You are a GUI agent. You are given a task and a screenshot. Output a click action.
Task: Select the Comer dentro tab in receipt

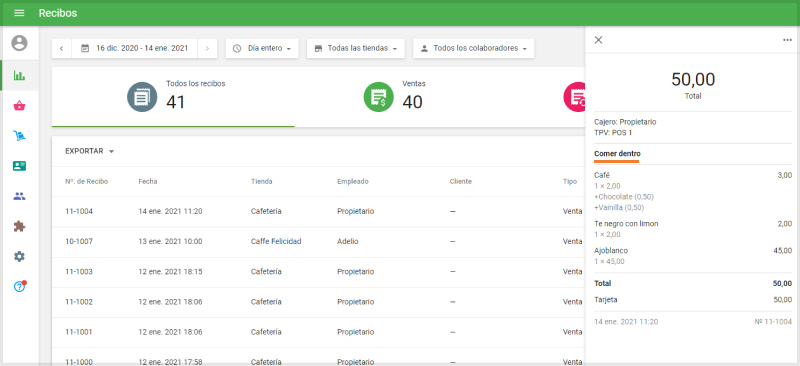click(x=617, y=155)
